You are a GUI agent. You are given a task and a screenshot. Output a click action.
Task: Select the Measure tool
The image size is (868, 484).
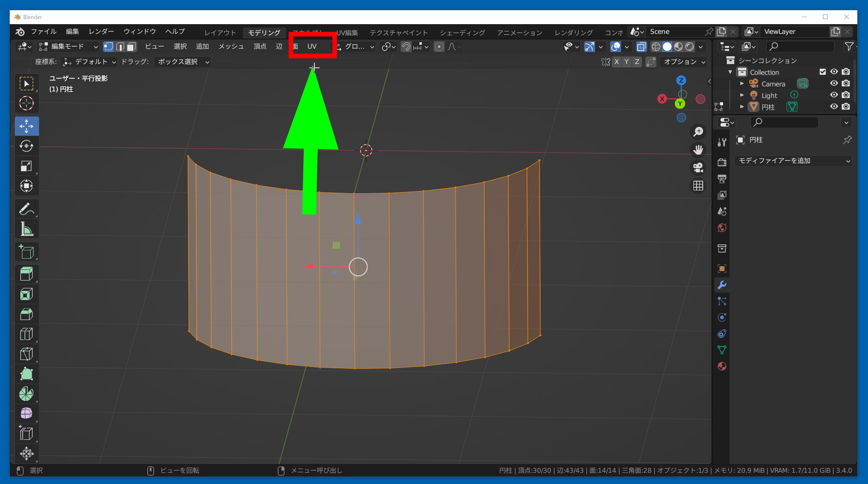click(26, 229)
